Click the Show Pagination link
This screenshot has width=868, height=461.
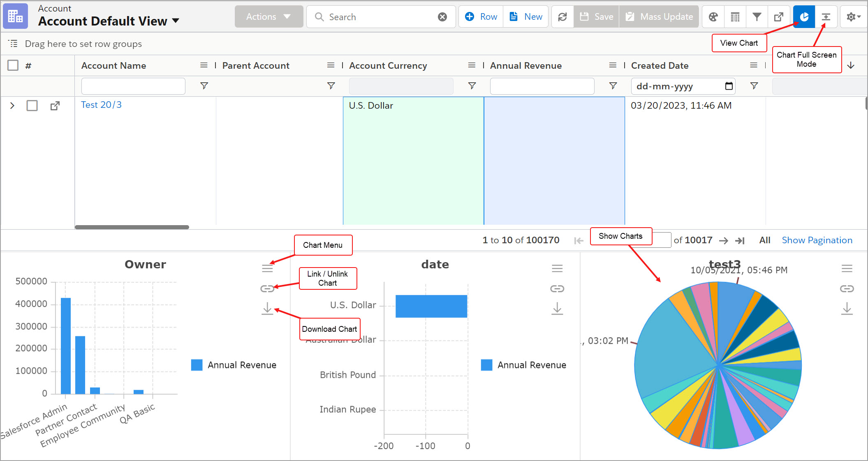click(817, 240)
